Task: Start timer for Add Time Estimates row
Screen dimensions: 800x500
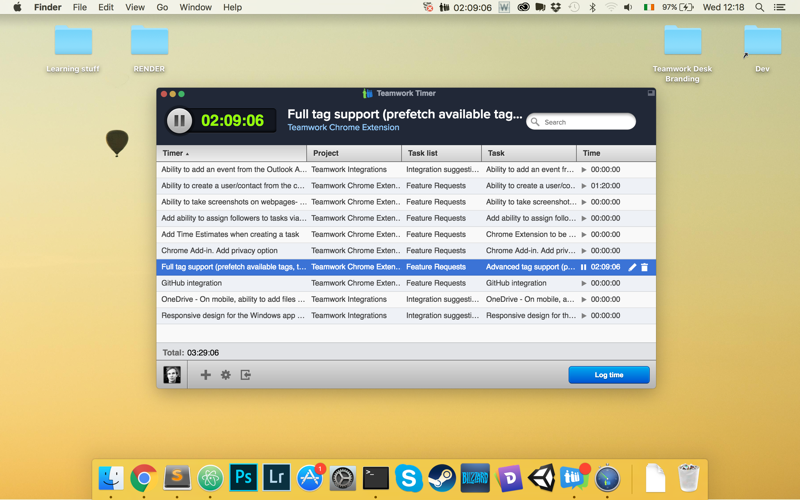Action: pos(584,235)
